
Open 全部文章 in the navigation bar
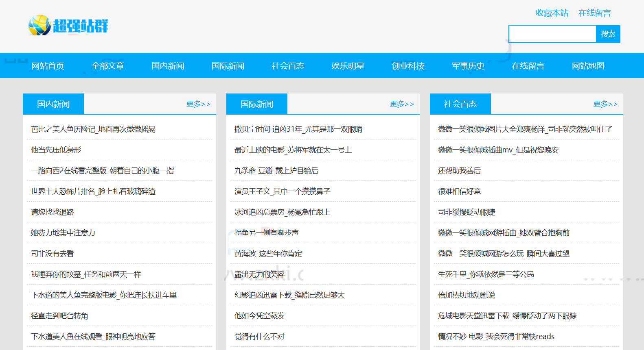[x=108, y=66]
